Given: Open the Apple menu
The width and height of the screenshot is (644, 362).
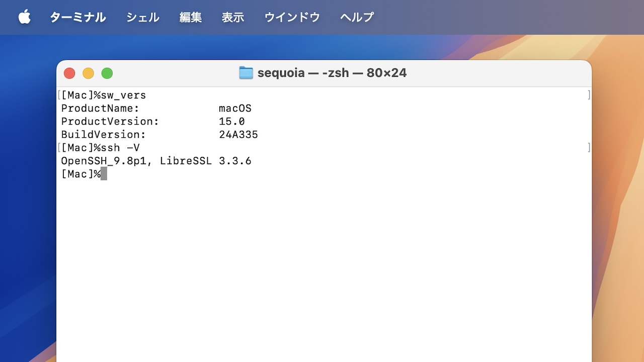Looking at the screenshot, I should tap(25, 17).
